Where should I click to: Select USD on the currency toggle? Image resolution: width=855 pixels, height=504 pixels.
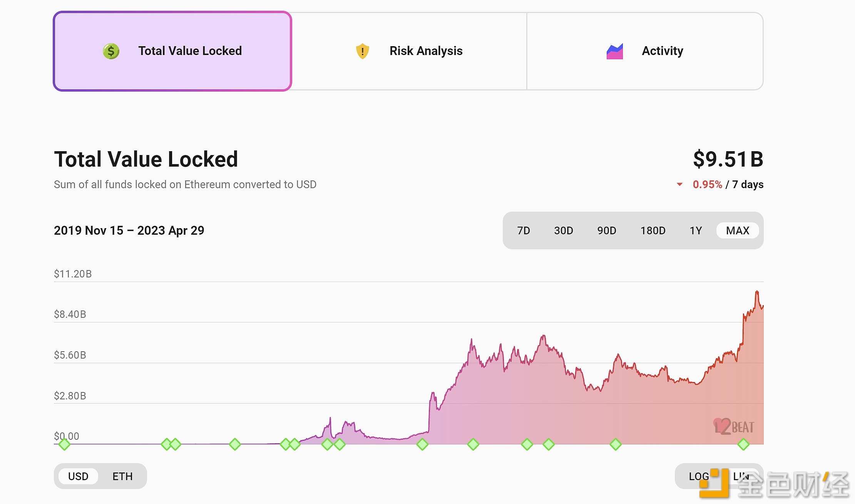[x=78, y=476]
